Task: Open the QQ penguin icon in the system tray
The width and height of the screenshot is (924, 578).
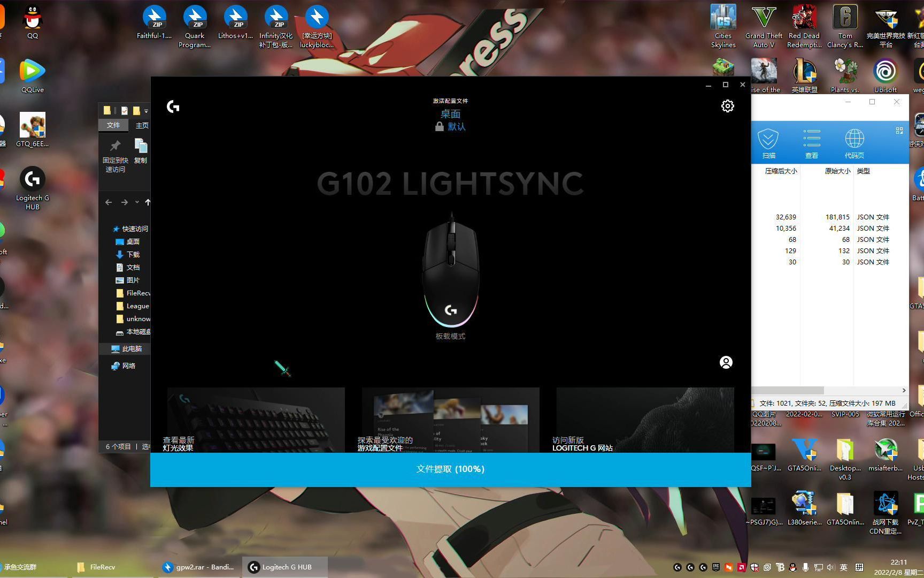Action: 792,567
